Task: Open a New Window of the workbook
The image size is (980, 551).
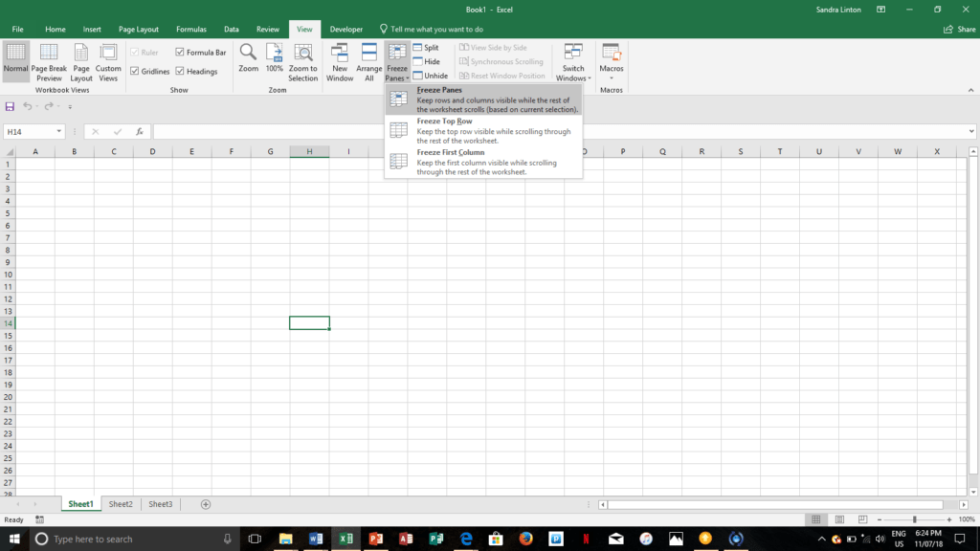Action: tap(340, 61)
